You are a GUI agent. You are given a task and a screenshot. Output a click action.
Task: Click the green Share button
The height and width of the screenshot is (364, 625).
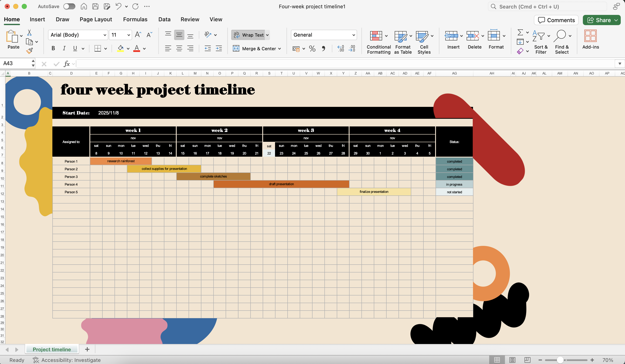[599, 20]
